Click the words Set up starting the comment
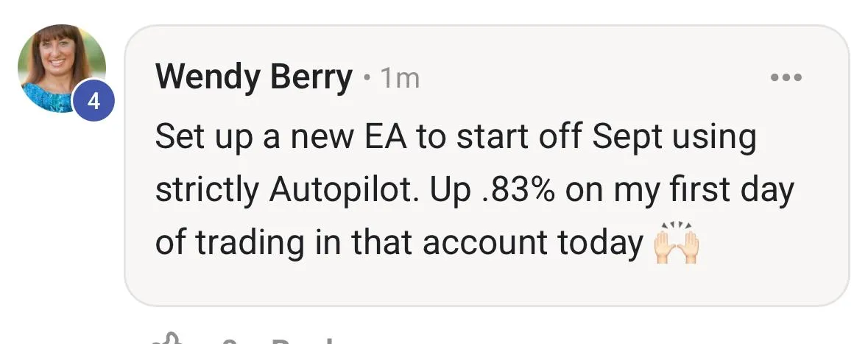 198,137
